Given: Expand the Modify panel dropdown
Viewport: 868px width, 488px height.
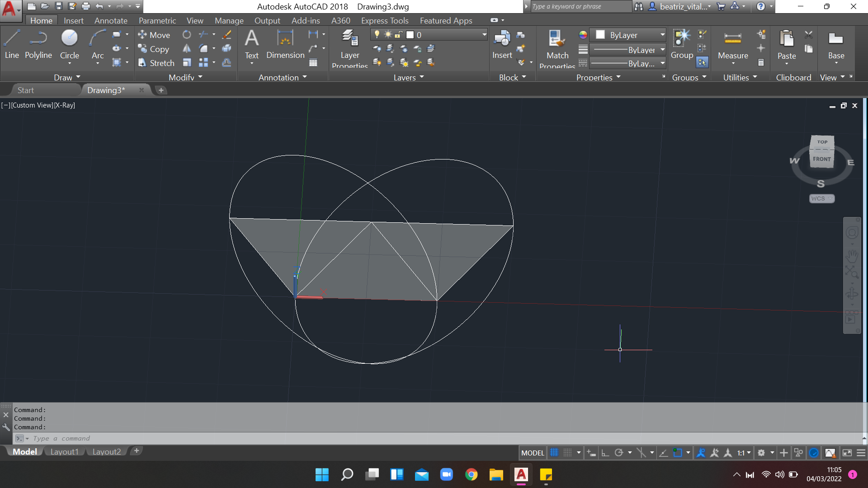Looking at the screenshot, I should coord(186,77).
